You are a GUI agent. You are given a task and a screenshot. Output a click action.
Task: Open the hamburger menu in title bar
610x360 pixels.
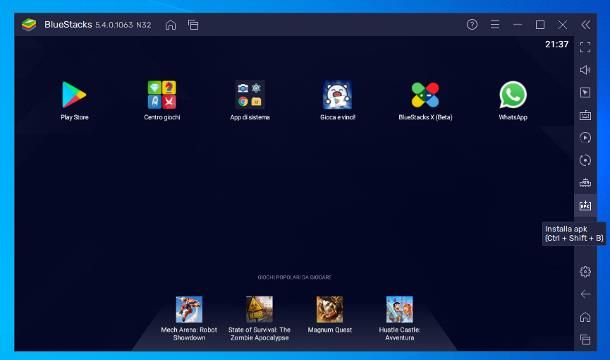(495, 25)
